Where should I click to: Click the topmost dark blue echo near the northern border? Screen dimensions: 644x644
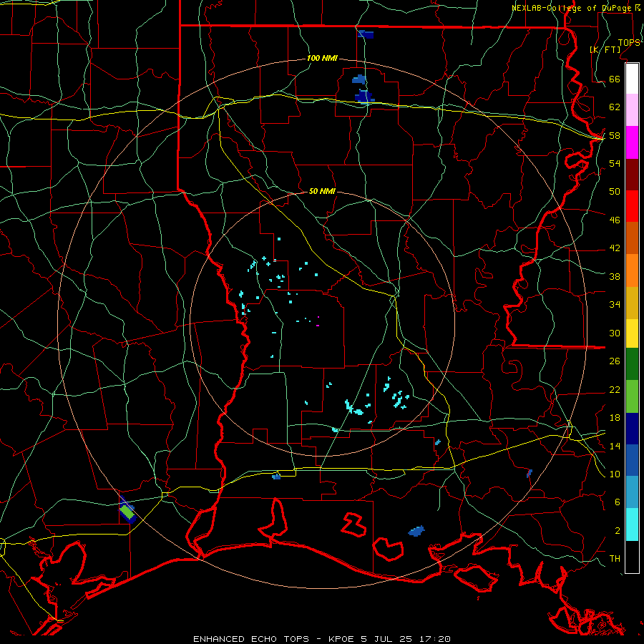click(x=365, y=34)
